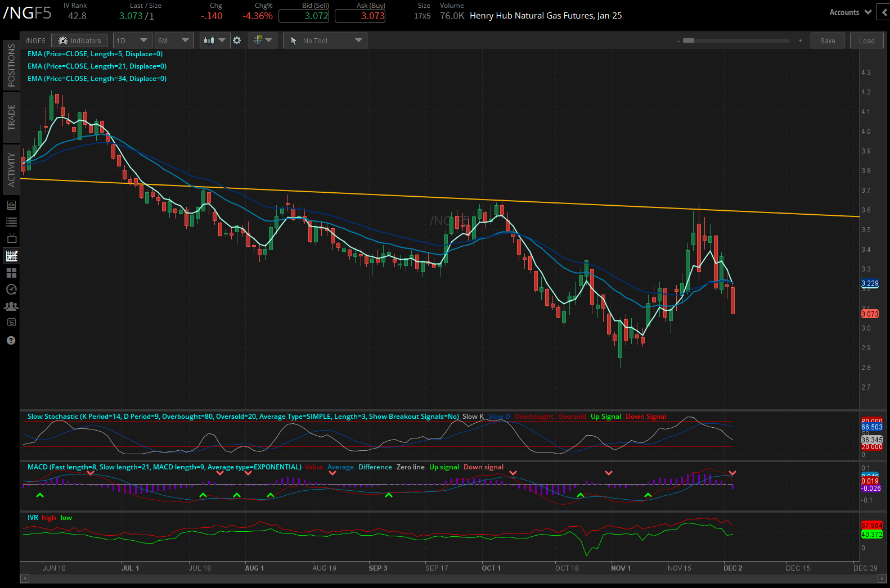Click the 40.372 IVR low value marker
This screenshot has height=588, width=890.
872,535
